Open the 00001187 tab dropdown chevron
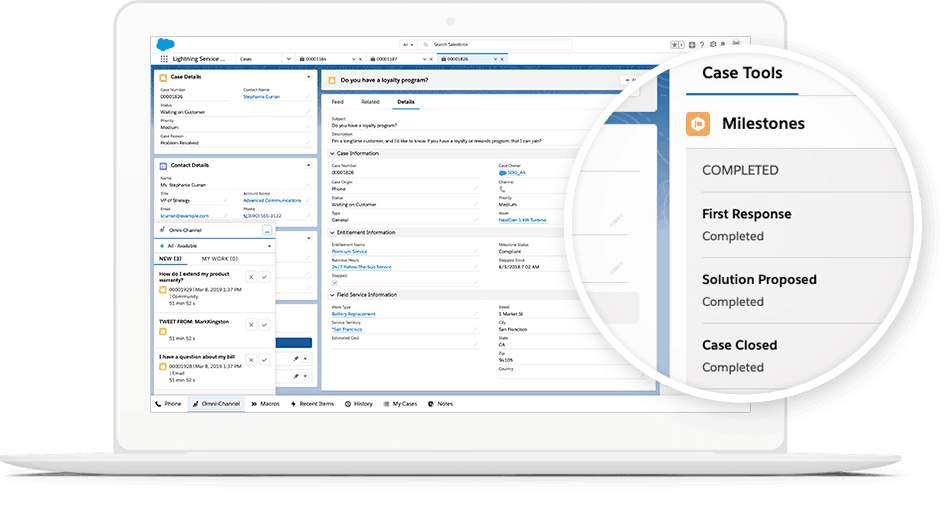This screenshot has height=522, width=952. click(424, 59)
